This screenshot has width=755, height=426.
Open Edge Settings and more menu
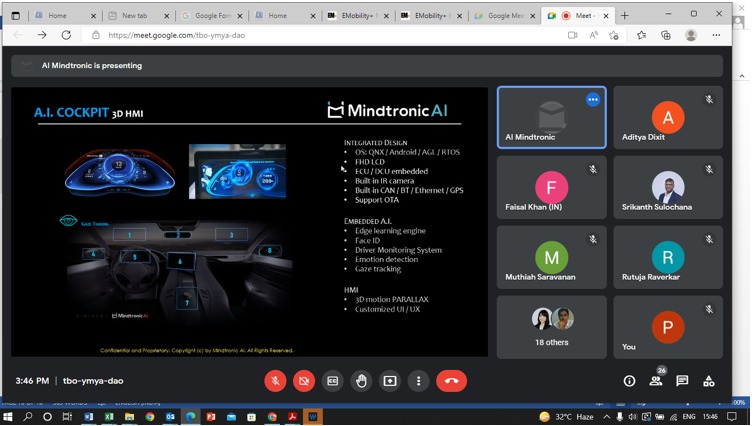pyautogui.click(x=716, y=35)
